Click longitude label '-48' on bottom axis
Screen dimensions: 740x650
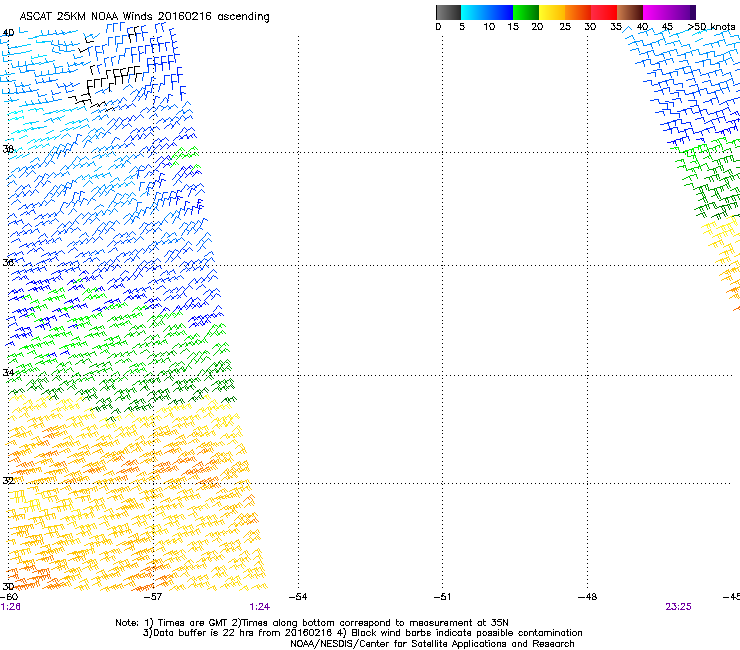[x=587, y=597]
